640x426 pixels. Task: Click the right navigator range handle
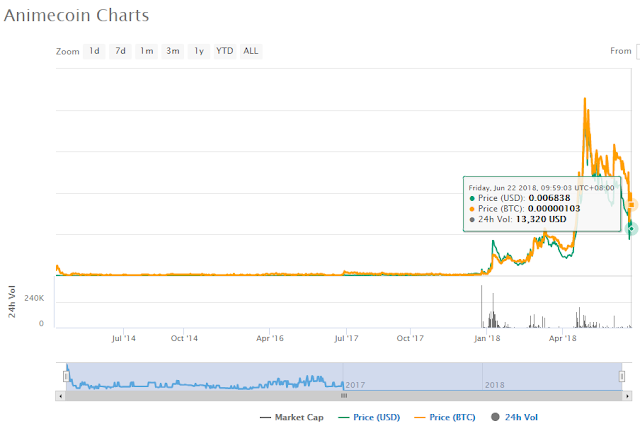622,376
